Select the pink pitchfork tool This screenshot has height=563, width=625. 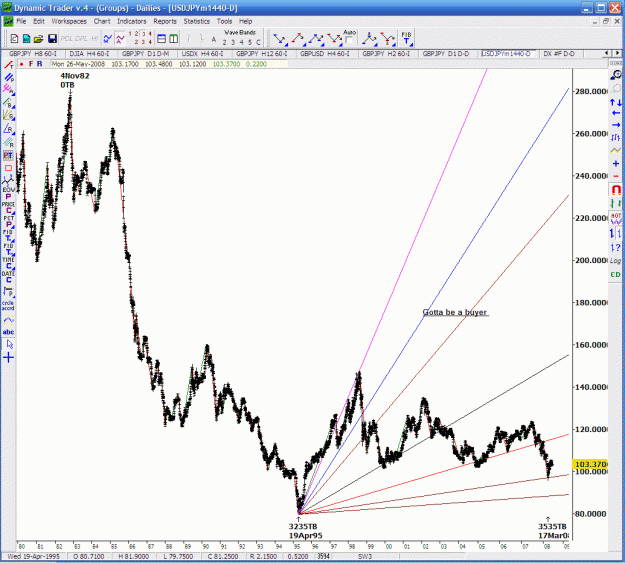[8, 90]
